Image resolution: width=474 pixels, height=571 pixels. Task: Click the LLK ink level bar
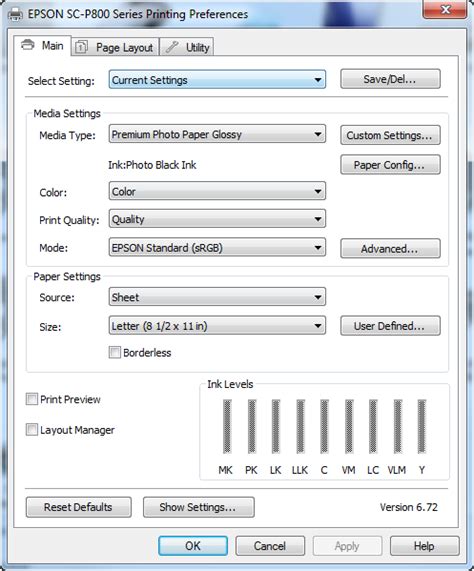(300, 426)
